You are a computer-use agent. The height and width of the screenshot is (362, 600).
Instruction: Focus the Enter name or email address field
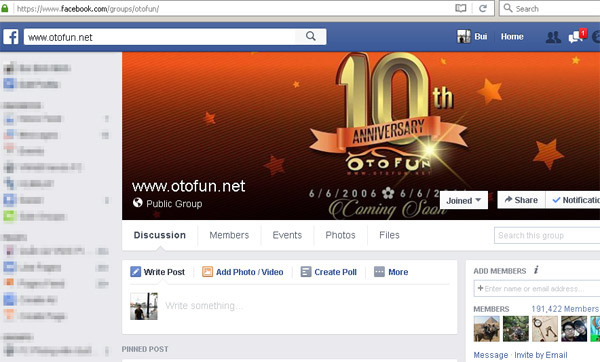537,289
